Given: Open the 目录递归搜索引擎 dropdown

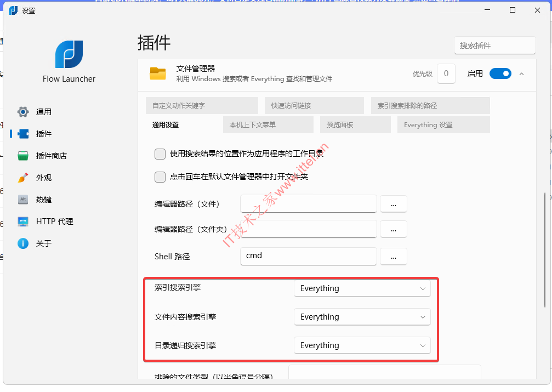Looking at the screenshot, I should (362, 345).
